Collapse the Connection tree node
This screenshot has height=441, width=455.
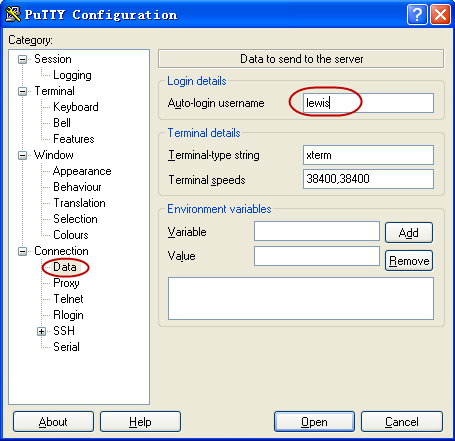click(x=22, y=251)
